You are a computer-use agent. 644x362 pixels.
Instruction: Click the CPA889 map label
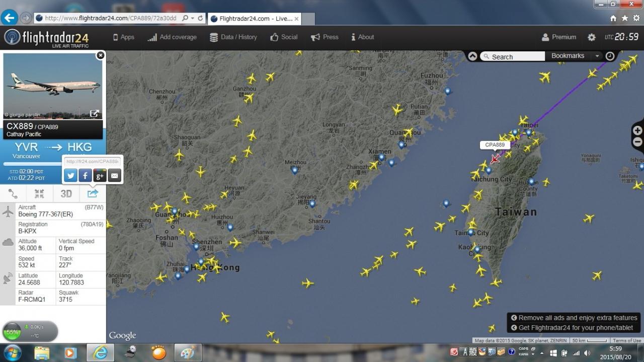point(495,145)
